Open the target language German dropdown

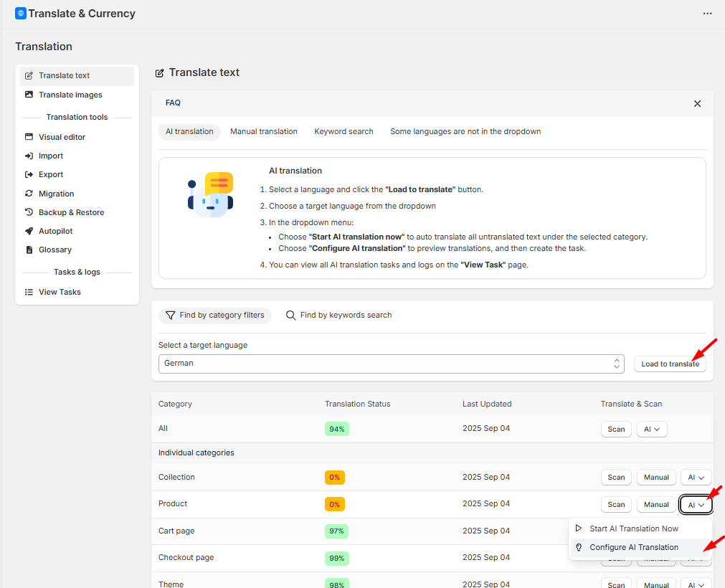[391, 364]
